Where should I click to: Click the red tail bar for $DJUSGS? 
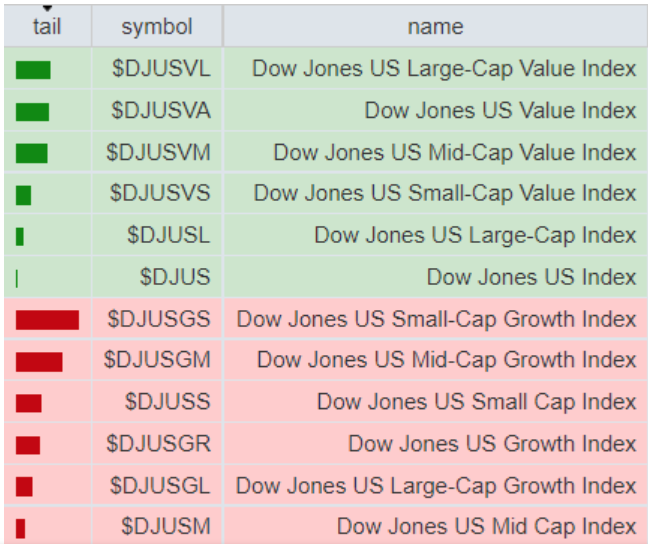(47, 320)
